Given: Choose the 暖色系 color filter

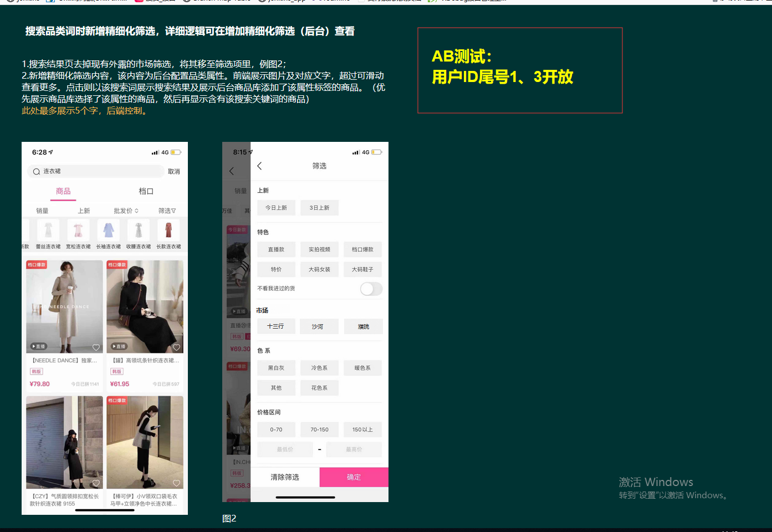Looking at the screenshot, I should pos(362,368).
